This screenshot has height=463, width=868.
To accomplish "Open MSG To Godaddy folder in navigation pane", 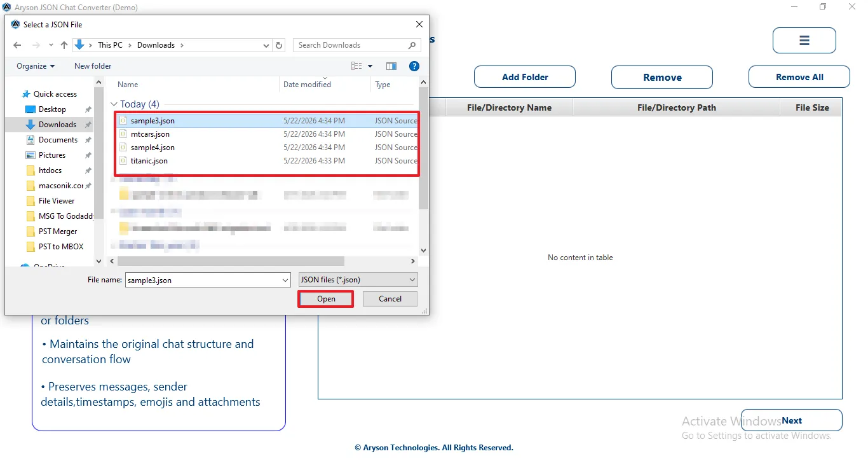I will coord(65,216).
